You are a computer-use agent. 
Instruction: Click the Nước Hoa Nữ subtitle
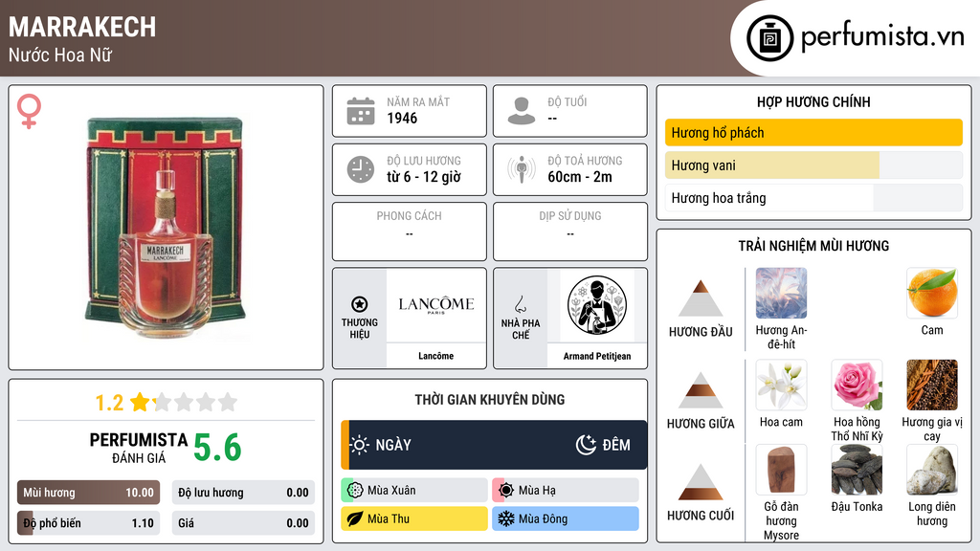coord(60,55)
